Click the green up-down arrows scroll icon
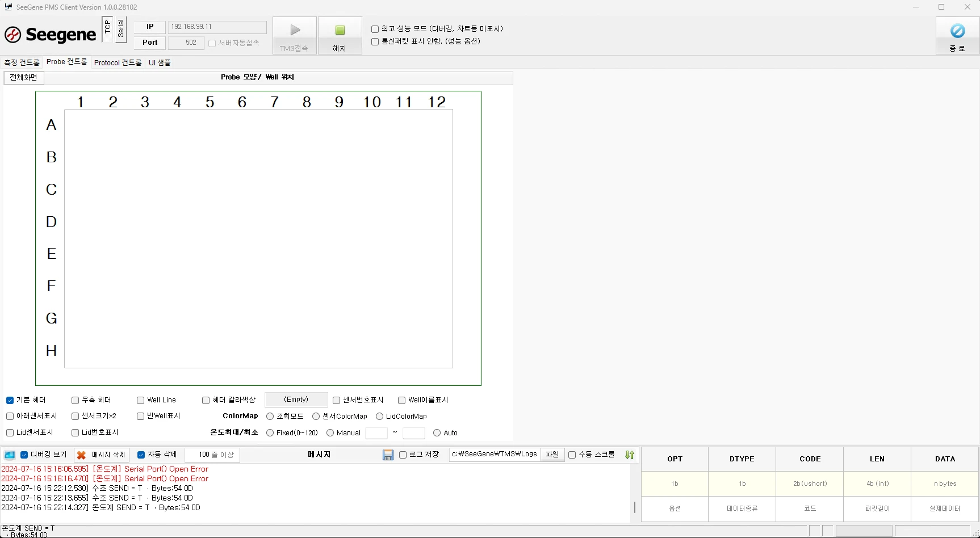This screenshot has height=538, width=980. tap(630, 455)
